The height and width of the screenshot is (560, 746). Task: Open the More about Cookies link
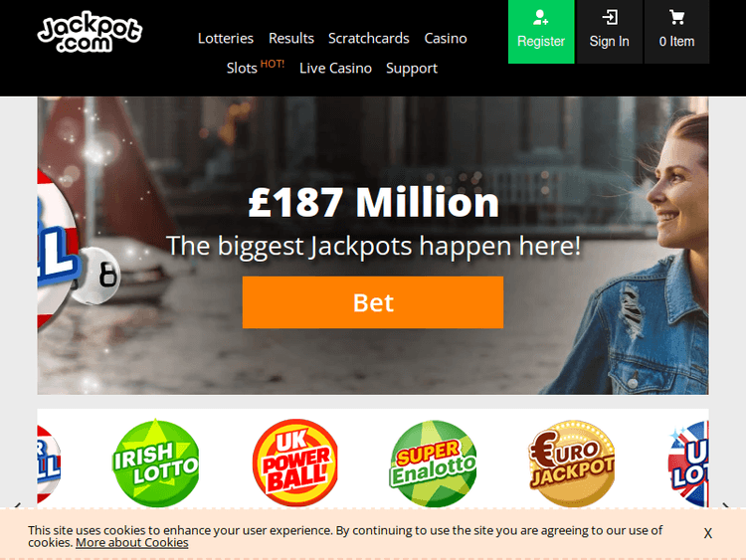(131, 543)
